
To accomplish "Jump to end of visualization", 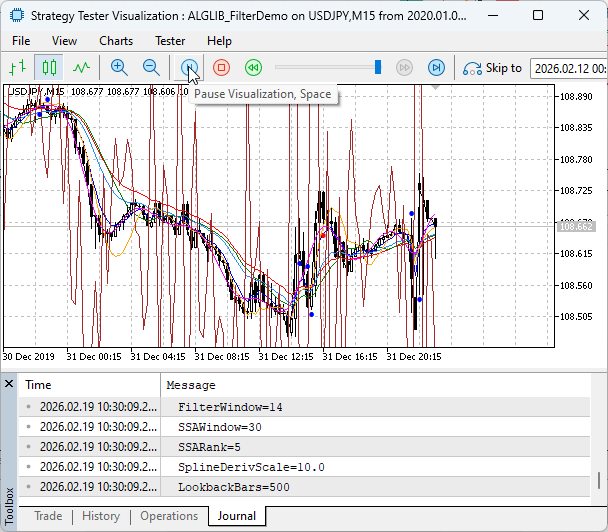I will 436,67.
